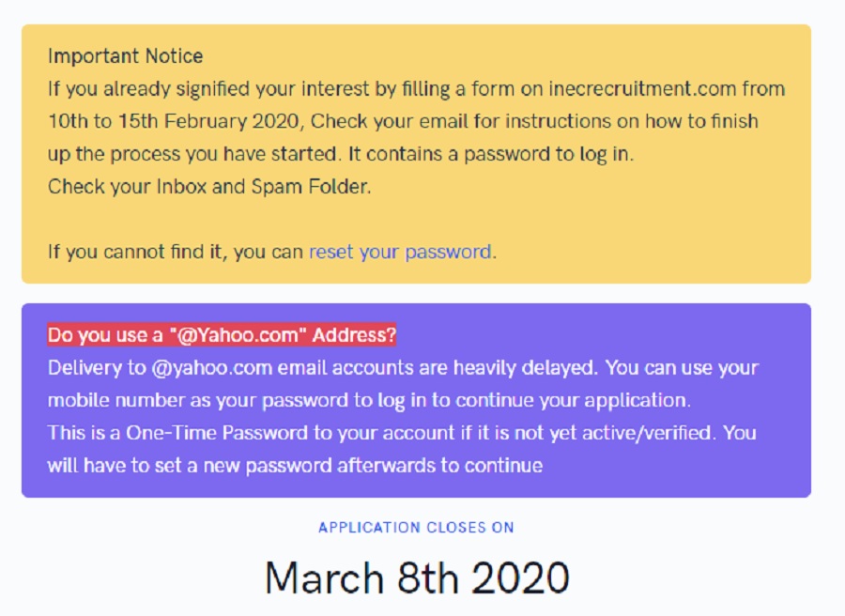This screenshot has height=616, width=845.
Task: Click the Check your Inbox and Spam Folder line
Action: [209, 186]
